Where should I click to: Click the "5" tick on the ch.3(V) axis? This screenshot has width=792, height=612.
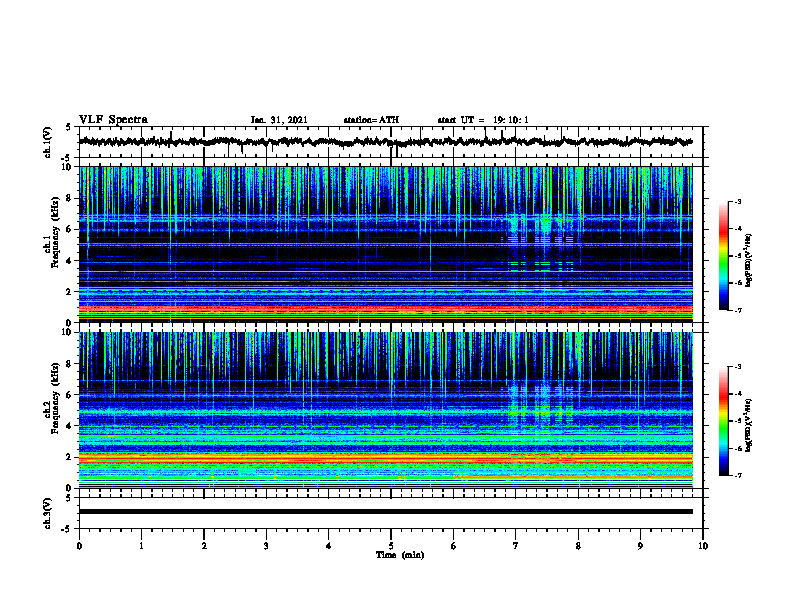click(x=69, y=498)
